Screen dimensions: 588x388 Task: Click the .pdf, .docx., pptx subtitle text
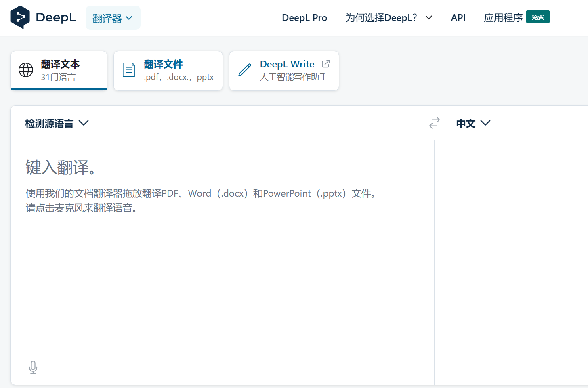[x=179, y=77]
